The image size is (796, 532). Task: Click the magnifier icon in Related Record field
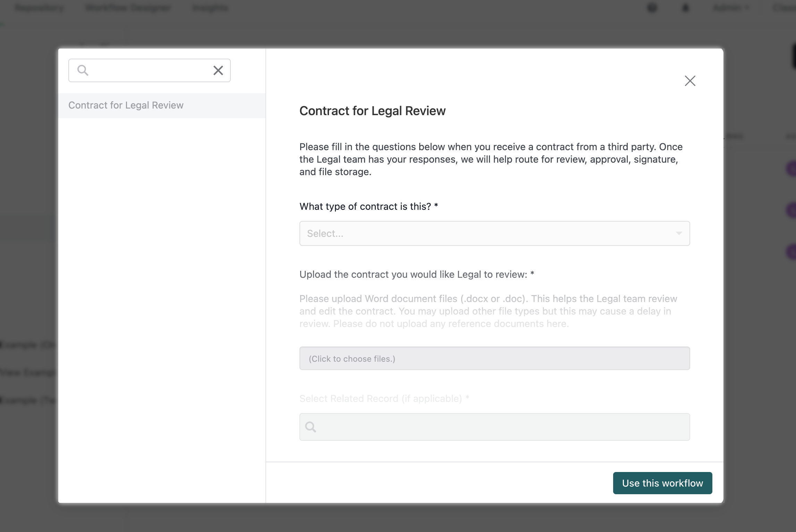pyautogui.click(x=311, y=427)
